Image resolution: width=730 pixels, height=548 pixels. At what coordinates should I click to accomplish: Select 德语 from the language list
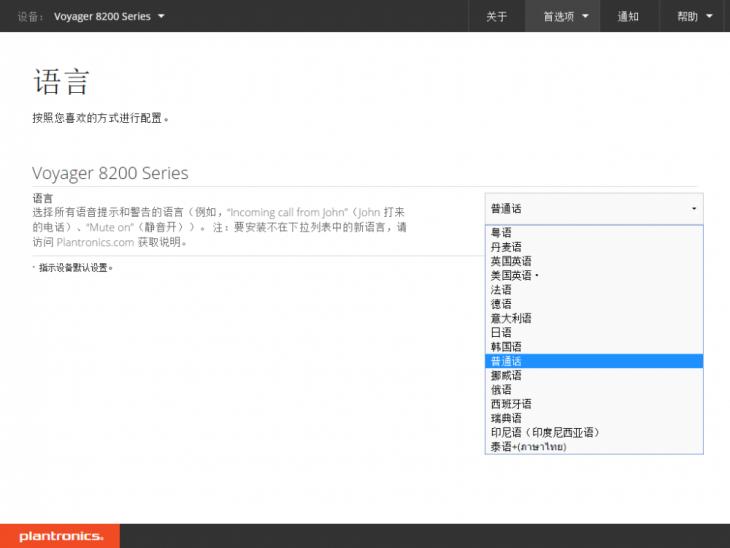[x=594, y=304]
